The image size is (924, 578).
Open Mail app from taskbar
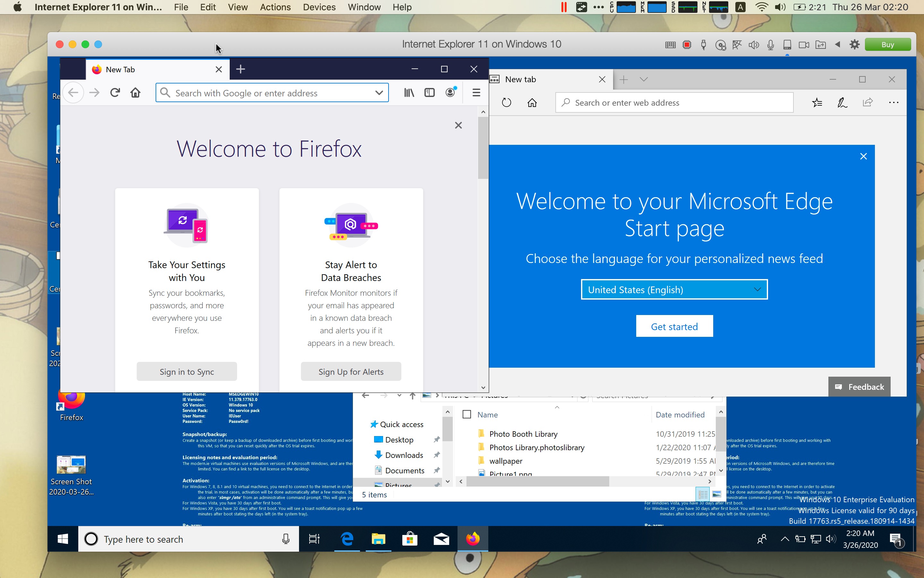click(441, 539)
